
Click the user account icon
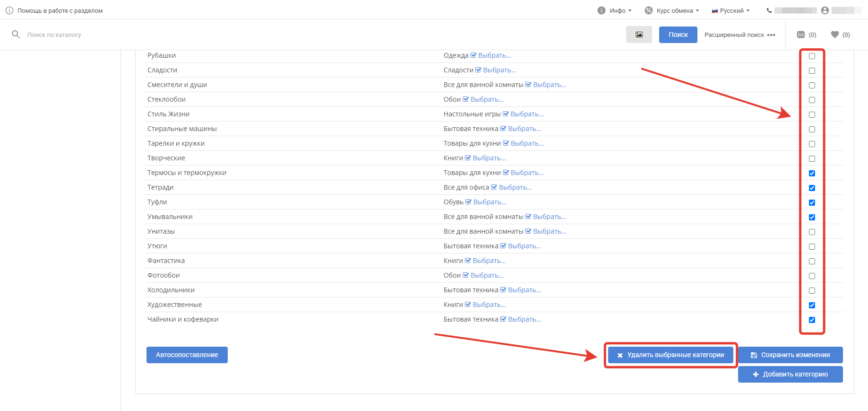point(825,10)
